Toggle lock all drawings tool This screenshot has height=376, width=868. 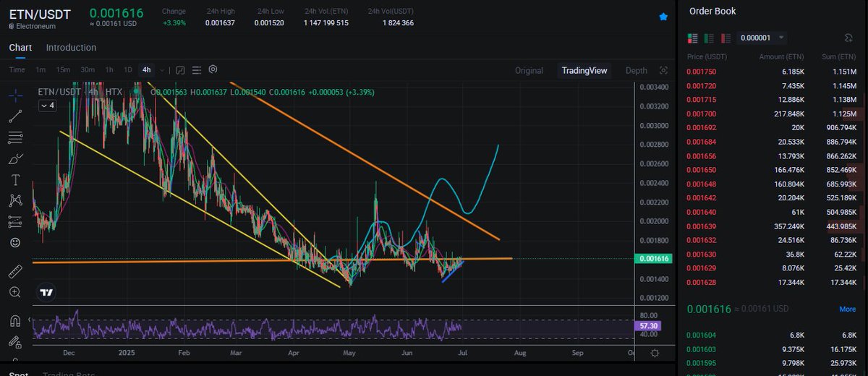pyautogui.click(x=15, y=342)
